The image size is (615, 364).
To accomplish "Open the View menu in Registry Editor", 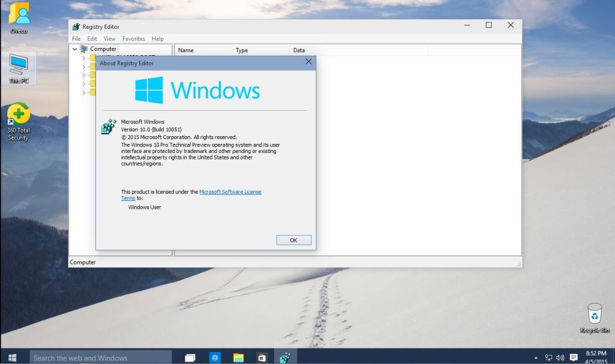I will point(109,39).
